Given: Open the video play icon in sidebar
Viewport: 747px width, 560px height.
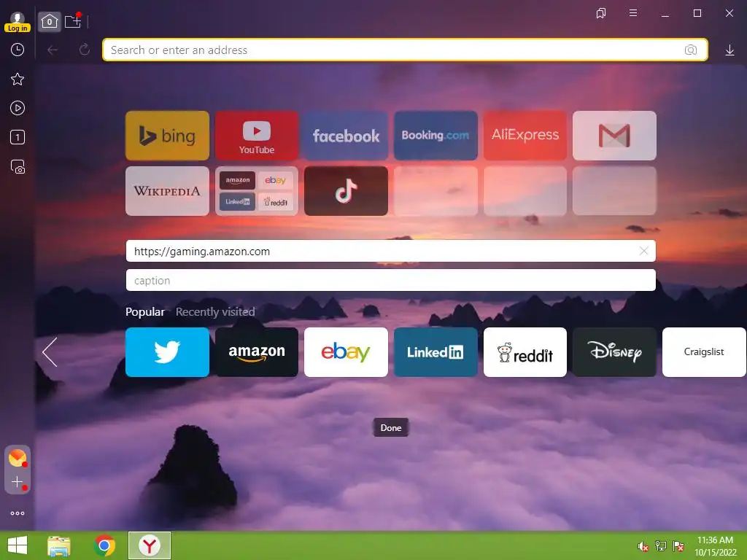Looking at the screenshot, I should [x=18, y=108].
